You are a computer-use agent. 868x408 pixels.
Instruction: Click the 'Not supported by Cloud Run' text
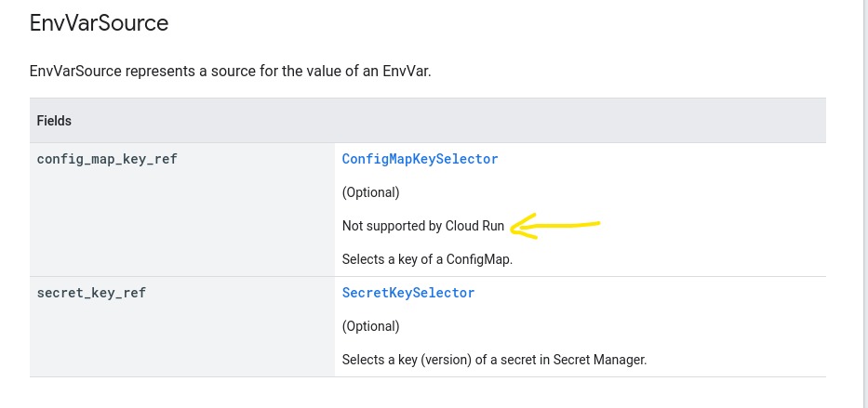click(x=422, y=226)
